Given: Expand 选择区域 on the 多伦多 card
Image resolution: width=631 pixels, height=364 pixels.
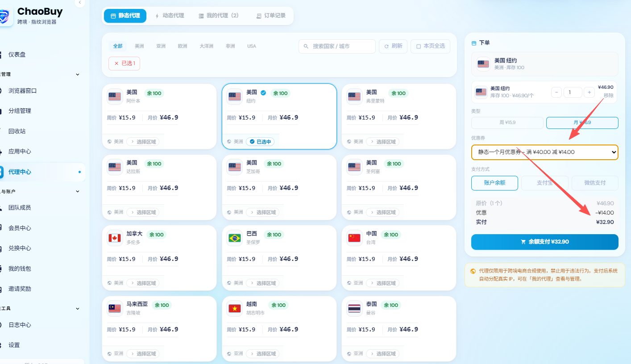Looking at the screenshot, I should tap(143, 283).
